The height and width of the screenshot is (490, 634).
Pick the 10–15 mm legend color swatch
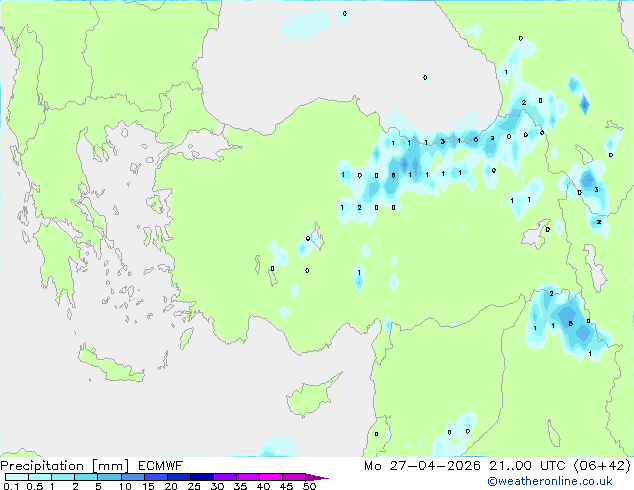pos(132,477)
